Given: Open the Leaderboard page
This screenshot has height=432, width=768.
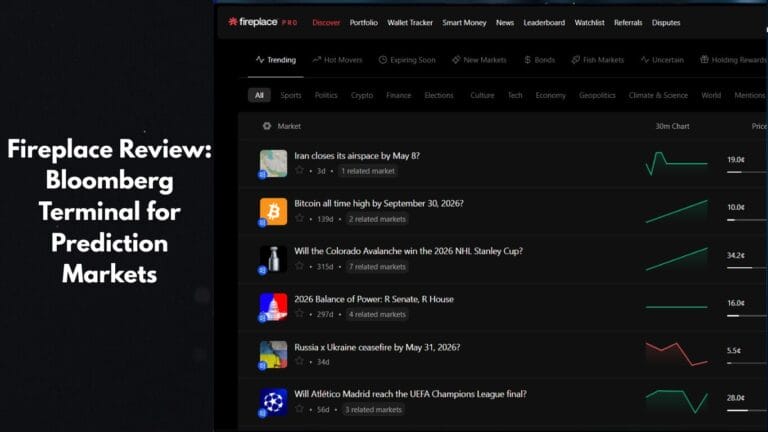Looking at the screenshot, I should click(544, 23).
